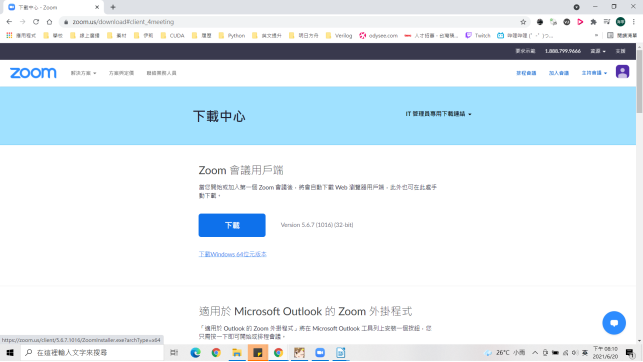This screenshot has width=643, height=362.
Task: Expand the IT 管理員專用下載連結 dropdown
Action: 438,114
